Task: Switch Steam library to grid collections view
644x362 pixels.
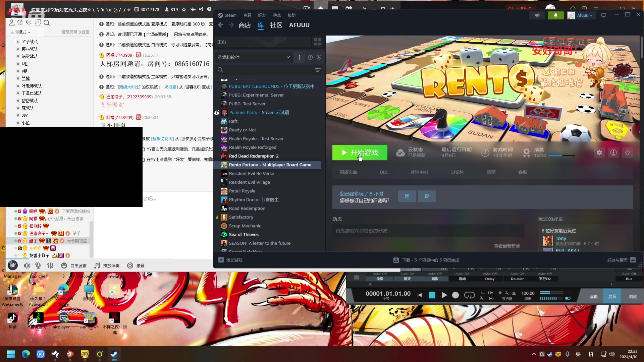Action: pos(317,42)
